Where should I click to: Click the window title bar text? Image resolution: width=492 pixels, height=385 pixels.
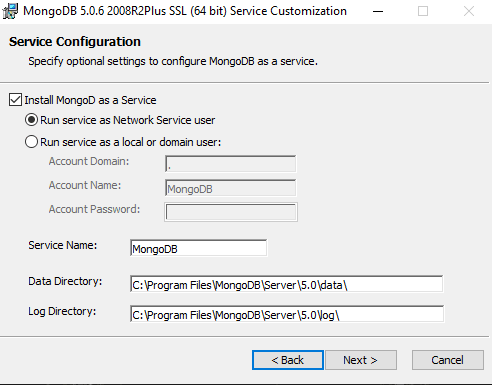(x=185, y=11)
